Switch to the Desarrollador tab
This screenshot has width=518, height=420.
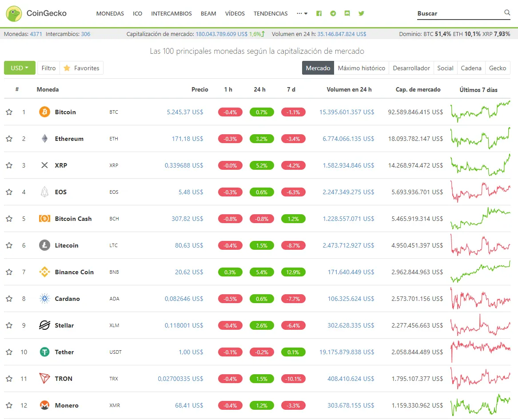(x=411, y=68)
